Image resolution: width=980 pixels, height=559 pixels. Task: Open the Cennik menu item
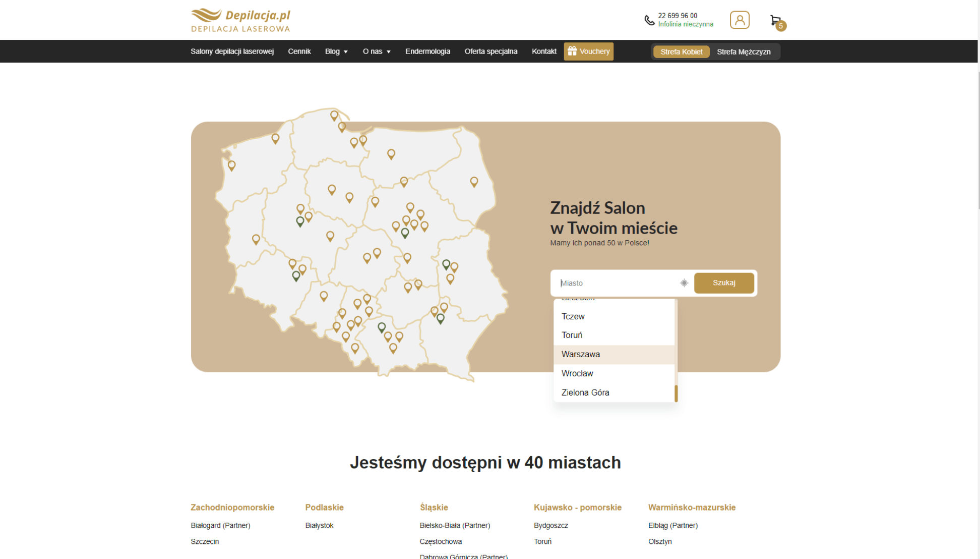(x=299, y=51)
